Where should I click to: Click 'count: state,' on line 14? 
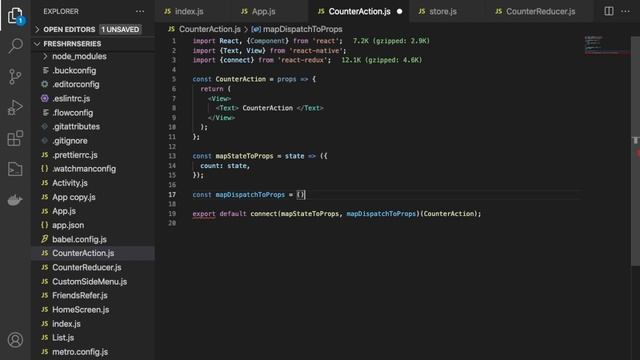(225, 166)
